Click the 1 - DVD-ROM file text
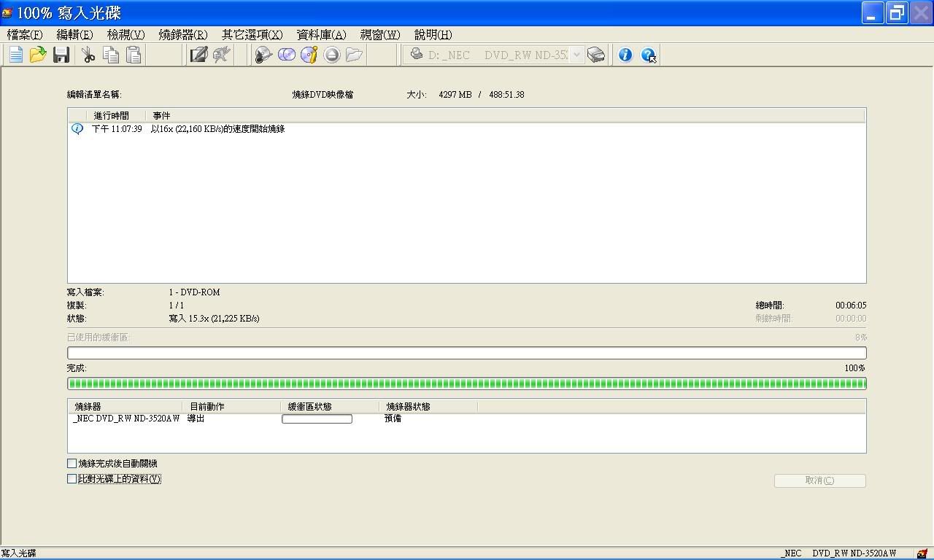Viewport: 934px width, 560px height. pyautogui.click(x=194, y=292)
